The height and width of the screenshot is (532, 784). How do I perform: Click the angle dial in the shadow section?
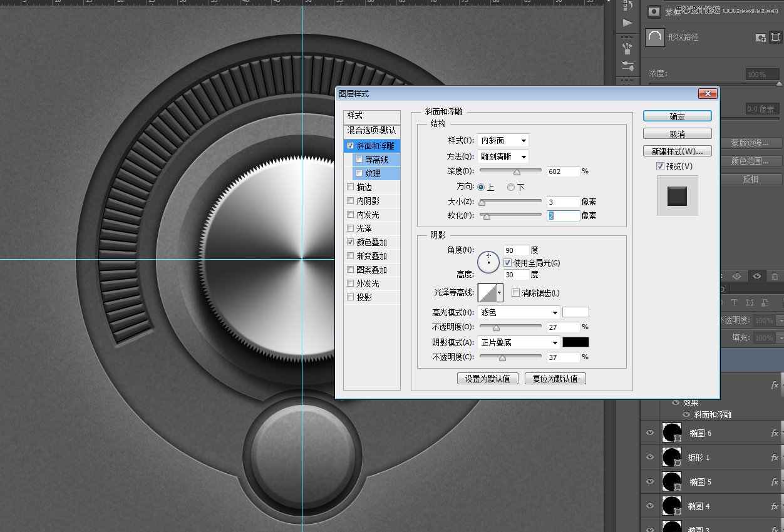click(488, 262)
